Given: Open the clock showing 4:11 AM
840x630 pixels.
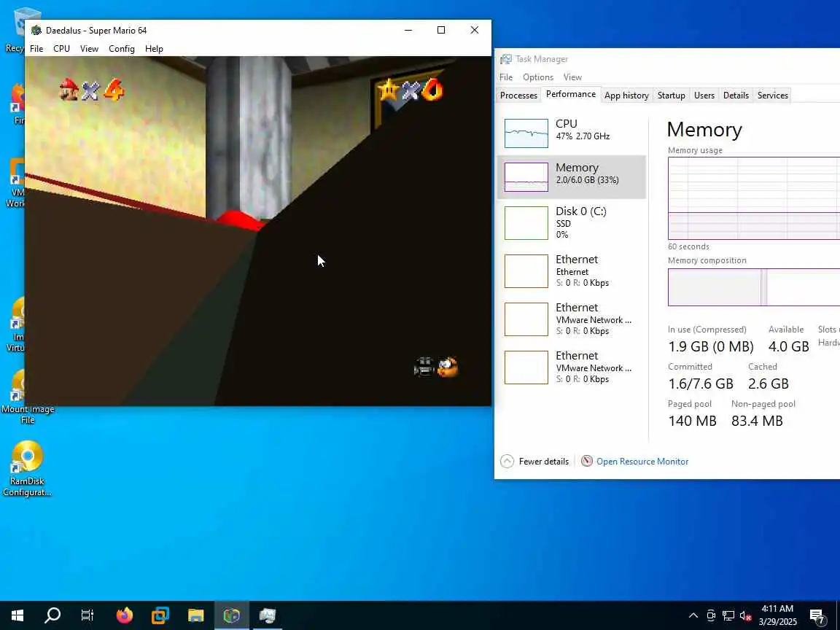Looking at the screenshot, I should click(x=777, y=615).
